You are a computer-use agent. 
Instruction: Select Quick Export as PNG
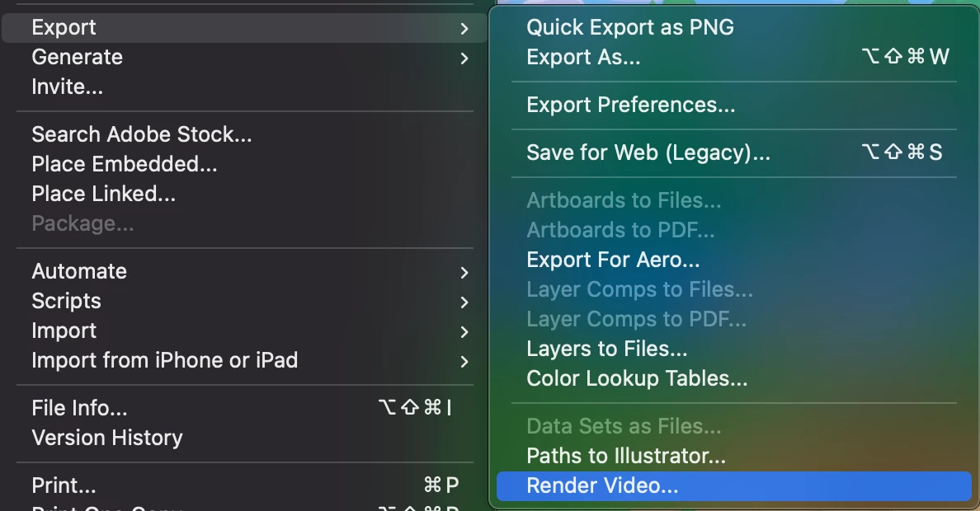point(733,27)
